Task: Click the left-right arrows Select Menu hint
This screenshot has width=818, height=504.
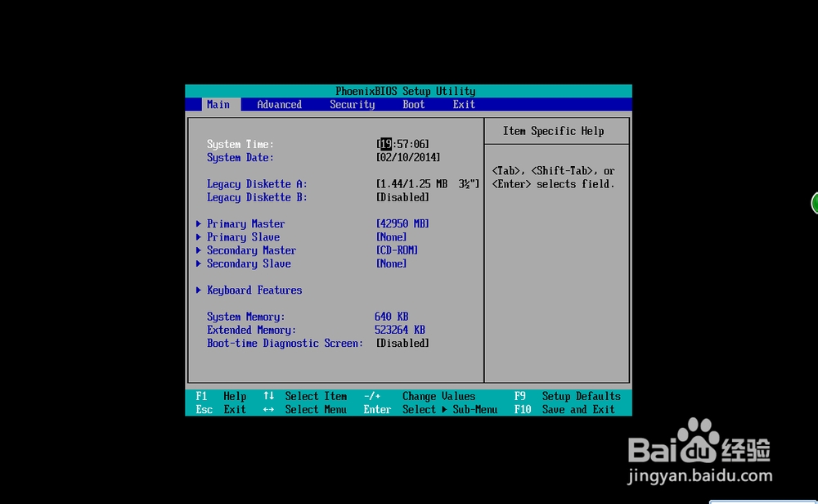Action: [305, 410]
